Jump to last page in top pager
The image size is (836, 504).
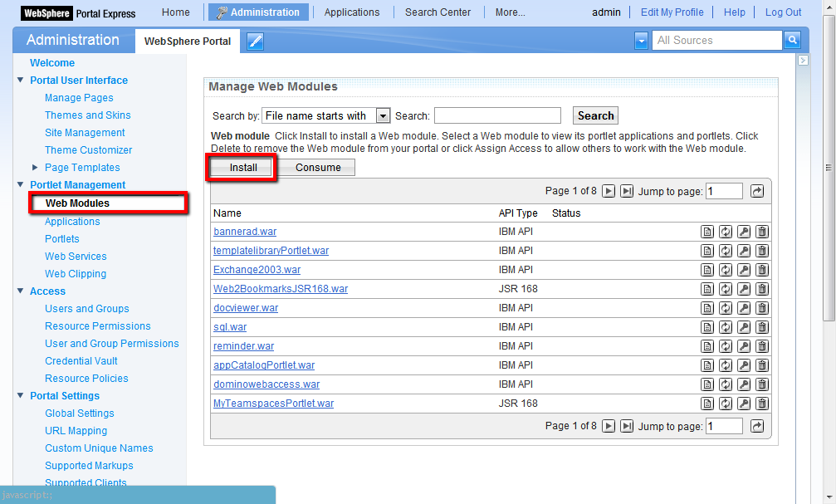click(627, 191)
